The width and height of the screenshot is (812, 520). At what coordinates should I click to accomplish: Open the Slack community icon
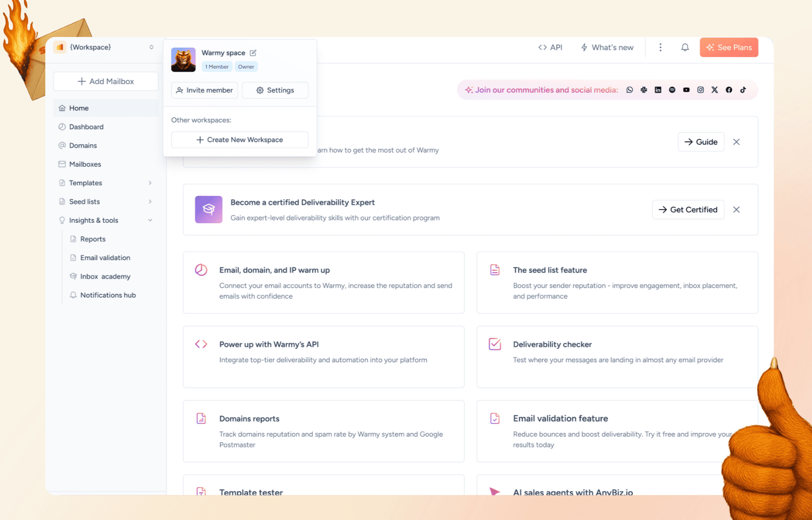644,90
